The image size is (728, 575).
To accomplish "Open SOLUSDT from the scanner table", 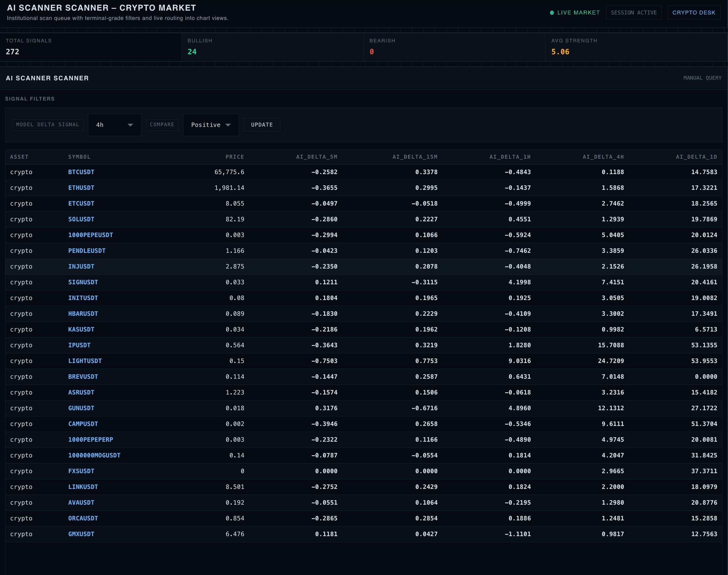I will click(81, 219).
